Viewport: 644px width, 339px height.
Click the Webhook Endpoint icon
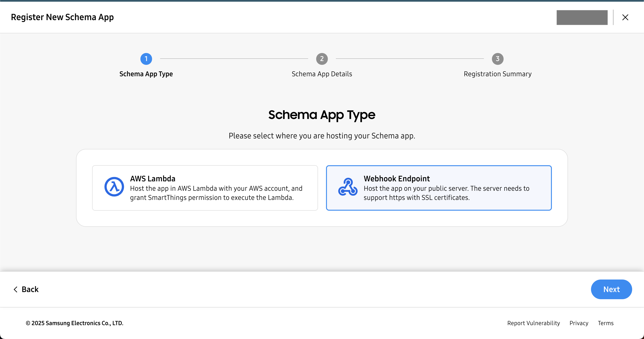pos(348,187)
